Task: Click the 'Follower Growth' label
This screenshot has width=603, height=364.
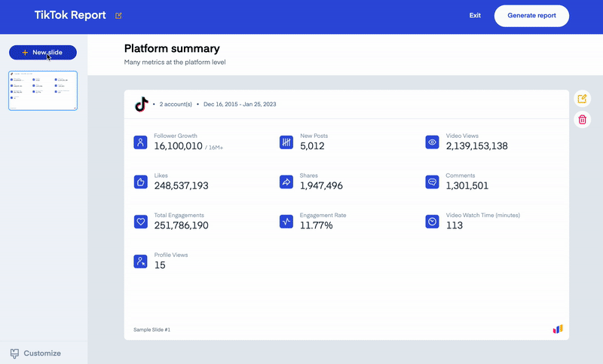Action: coord(176,136)
